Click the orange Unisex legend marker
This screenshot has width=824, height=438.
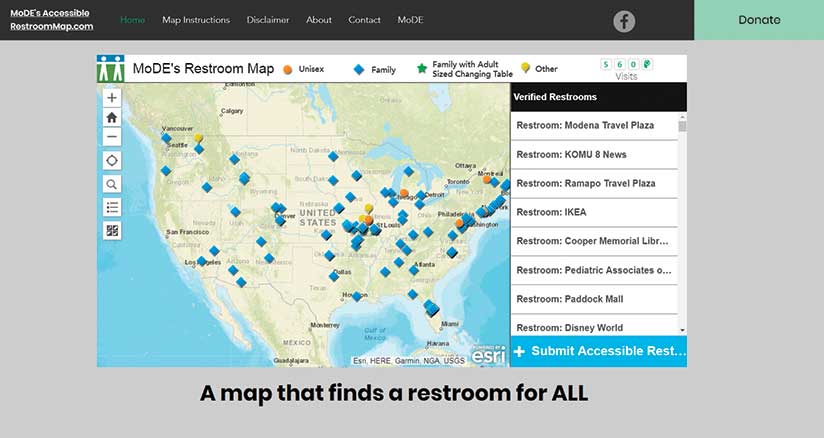coord(288,69)
